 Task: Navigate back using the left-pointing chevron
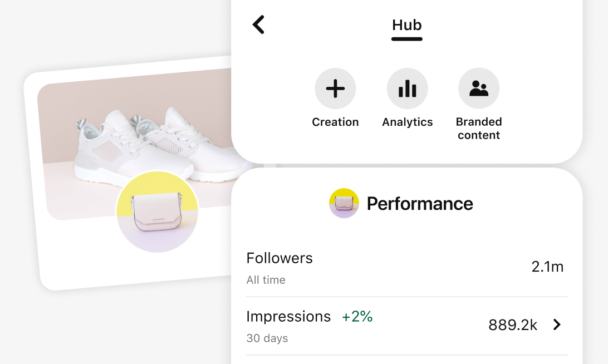click(258, 24)
